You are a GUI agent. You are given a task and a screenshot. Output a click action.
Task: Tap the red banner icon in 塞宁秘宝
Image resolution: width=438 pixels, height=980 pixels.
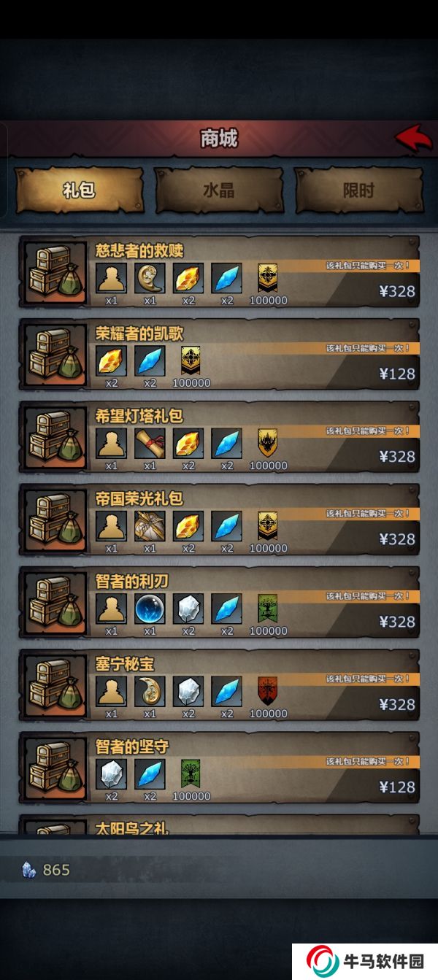click(268, 690)
